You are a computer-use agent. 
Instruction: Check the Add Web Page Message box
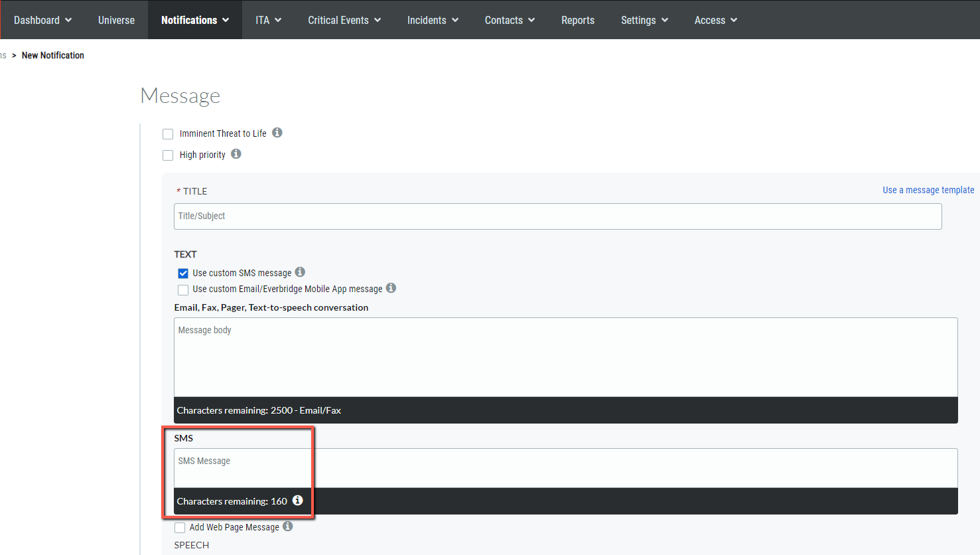(180, 528)
